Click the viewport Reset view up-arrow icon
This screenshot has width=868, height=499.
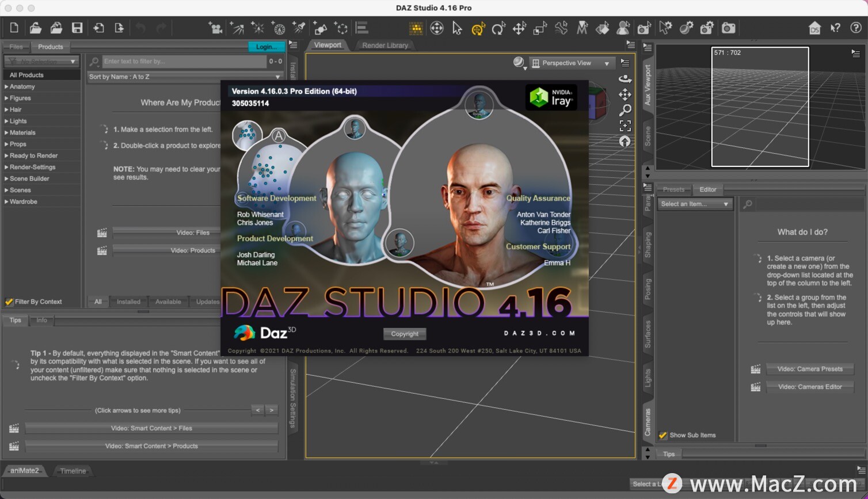(x=625, y=141)
